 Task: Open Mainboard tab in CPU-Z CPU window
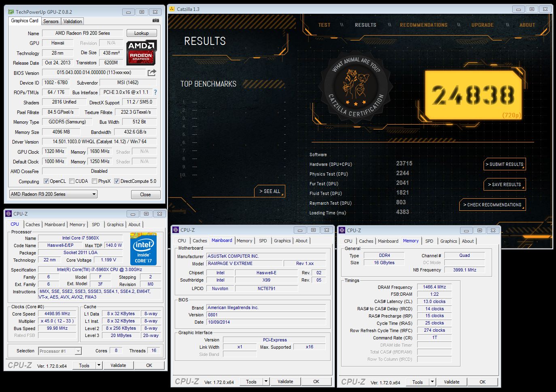[x=55, y=225]
